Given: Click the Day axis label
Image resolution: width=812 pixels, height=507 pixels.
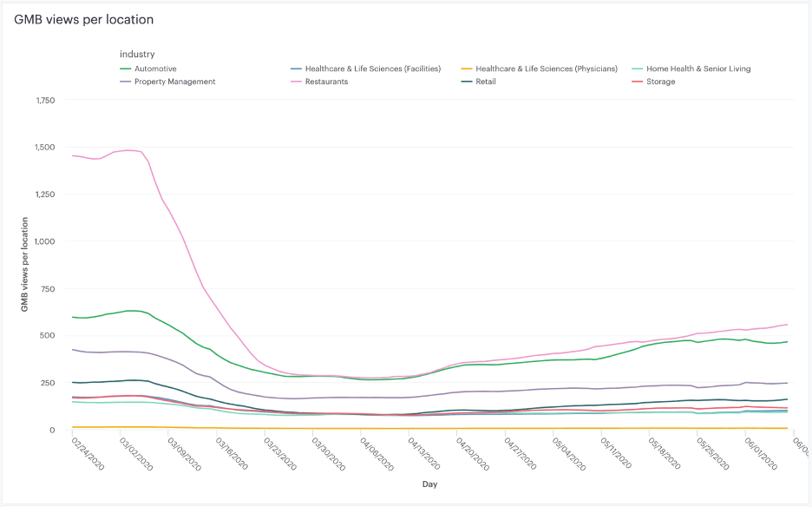Looking at the screenshot, I should tap(430, 484).
